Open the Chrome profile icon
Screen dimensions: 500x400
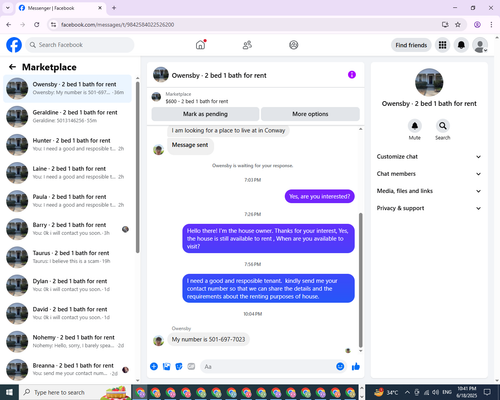477,24
